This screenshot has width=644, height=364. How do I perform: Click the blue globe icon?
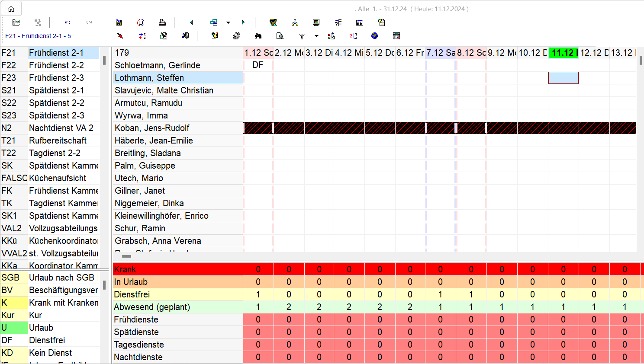point(375,36)
